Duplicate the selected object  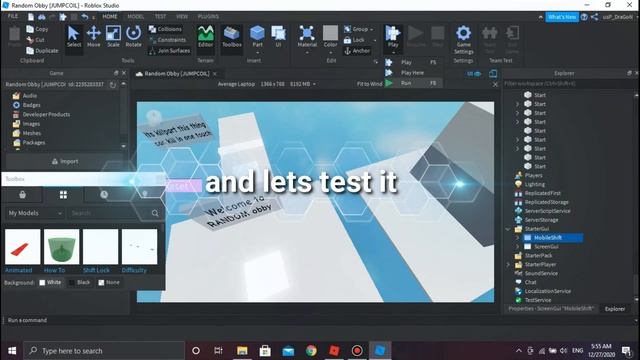click(42, 51)
